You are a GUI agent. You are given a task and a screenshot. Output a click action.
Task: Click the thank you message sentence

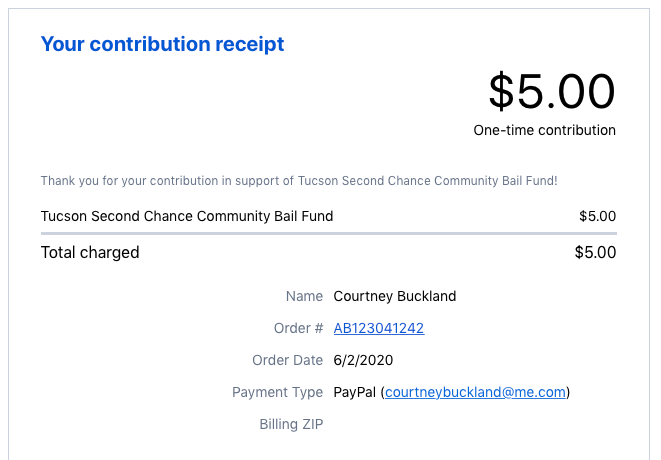tap(299, 181)
